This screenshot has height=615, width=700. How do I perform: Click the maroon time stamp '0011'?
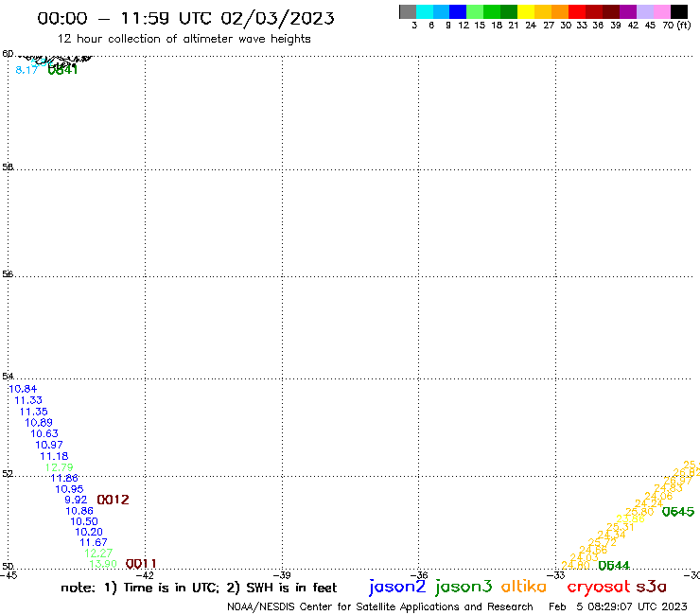[141, 564]
